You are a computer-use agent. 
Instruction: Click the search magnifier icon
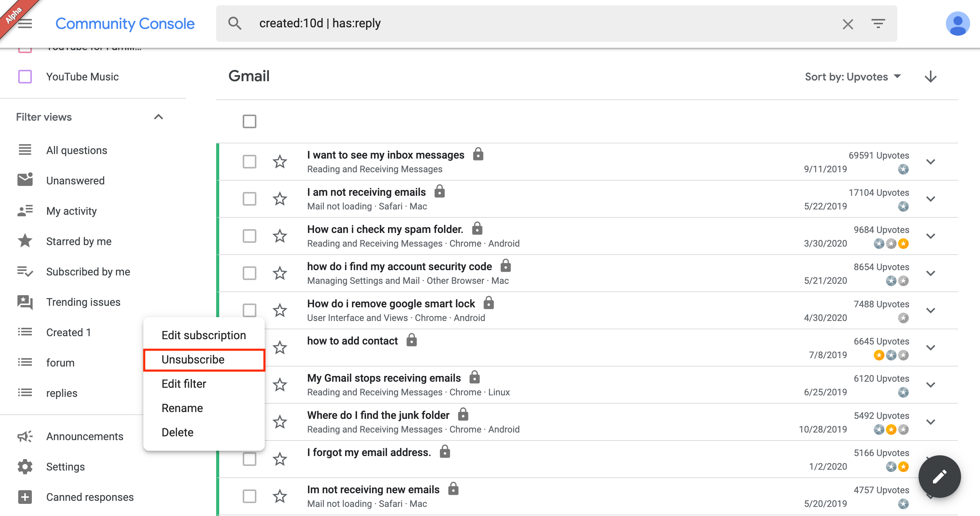click(235, 23)
